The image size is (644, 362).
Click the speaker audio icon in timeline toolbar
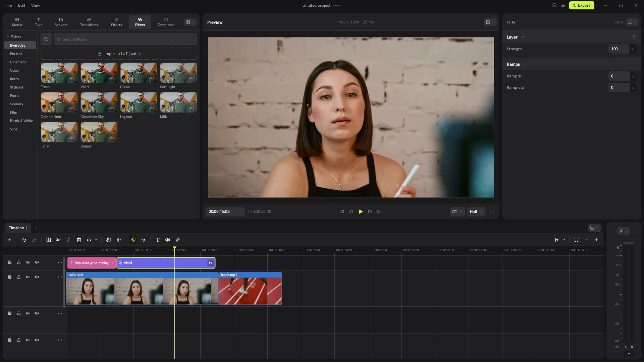point(168,240)
